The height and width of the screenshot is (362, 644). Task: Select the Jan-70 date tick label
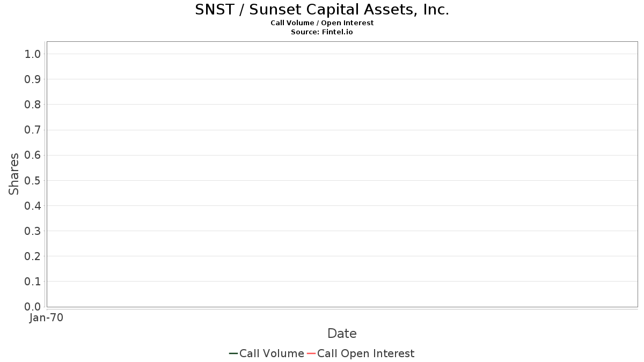point(47,317)
